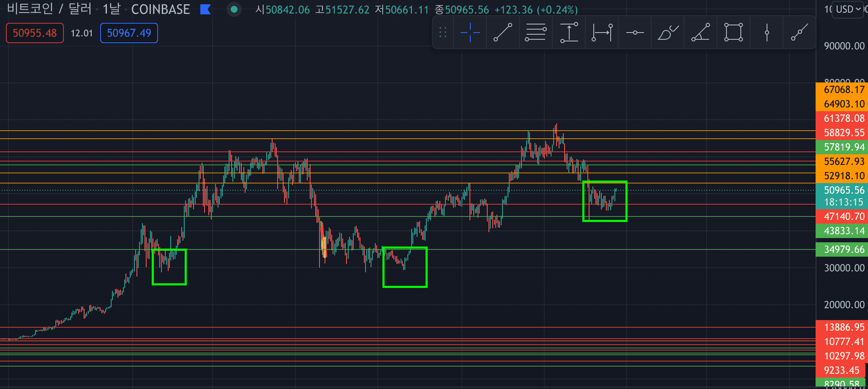The image size is (868, 389).
Task: Click the orange 64903.10 price label
Action: click(842, 104)
